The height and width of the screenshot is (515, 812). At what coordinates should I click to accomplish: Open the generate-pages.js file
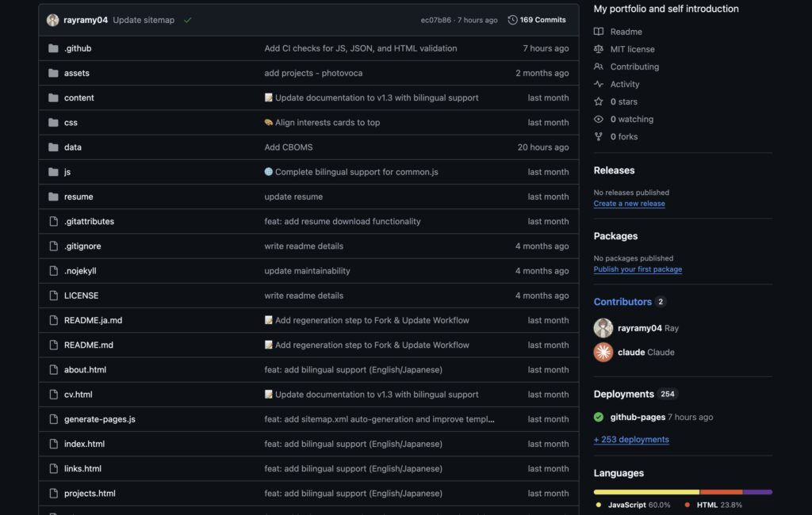click(100, 419)
